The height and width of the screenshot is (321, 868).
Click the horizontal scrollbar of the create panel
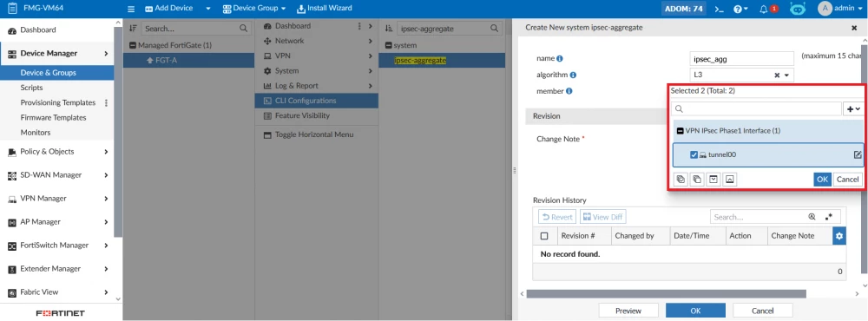[x=666, y=293]
